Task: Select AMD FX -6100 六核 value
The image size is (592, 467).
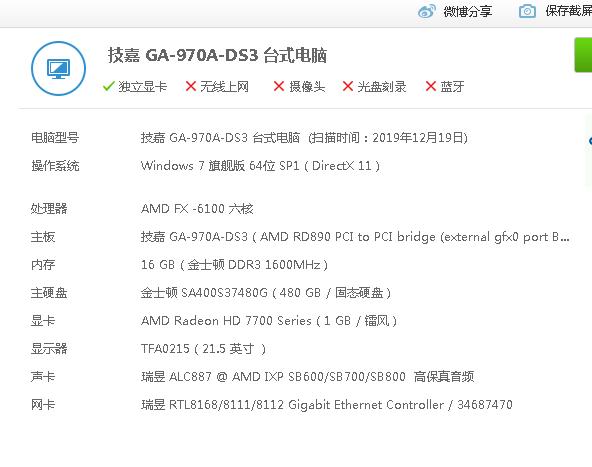Action: click(x=197, y=208)
